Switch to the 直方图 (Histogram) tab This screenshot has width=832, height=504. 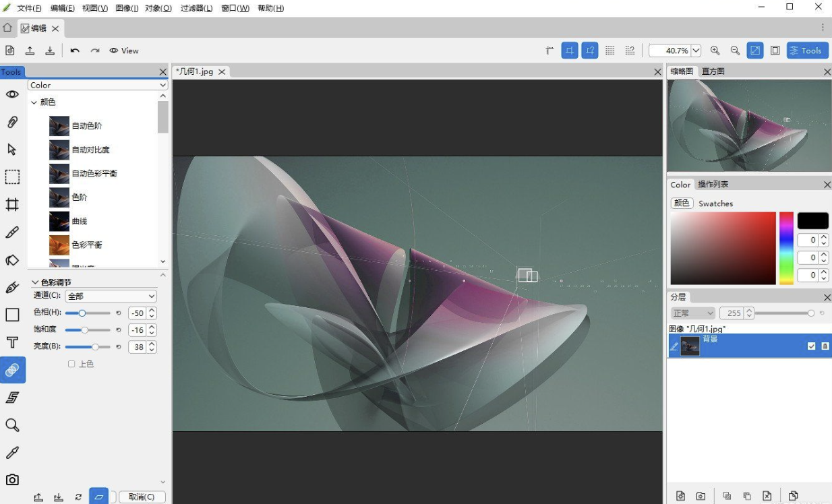click(713, 71)
